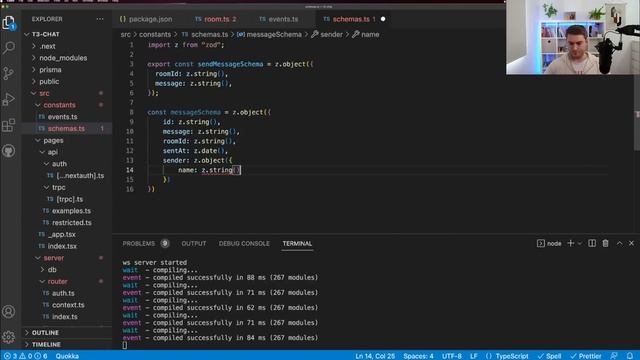The image size is (640, 360).
Task: Split the terminal panel
Action: coord(592,243)
